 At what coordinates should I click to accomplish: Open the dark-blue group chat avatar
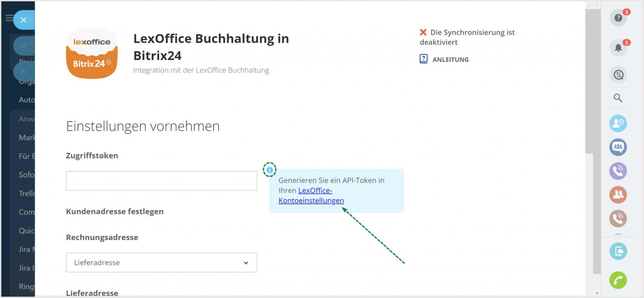(x=618, y=147)
